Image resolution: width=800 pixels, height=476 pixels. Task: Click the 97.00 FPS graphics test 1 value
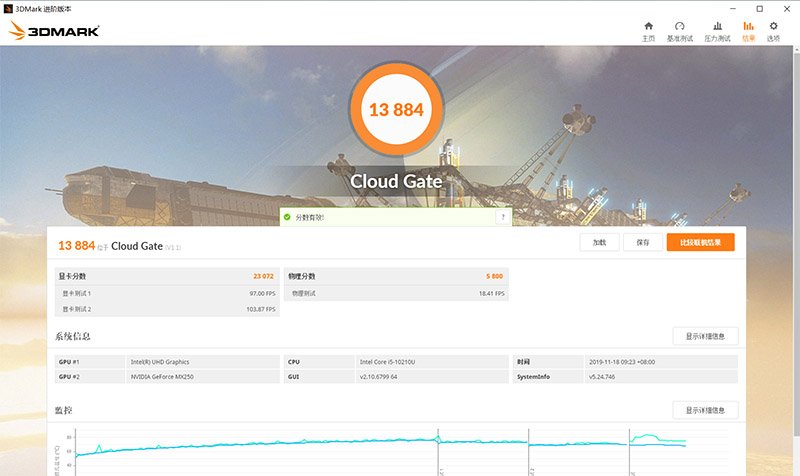[262, 293]
